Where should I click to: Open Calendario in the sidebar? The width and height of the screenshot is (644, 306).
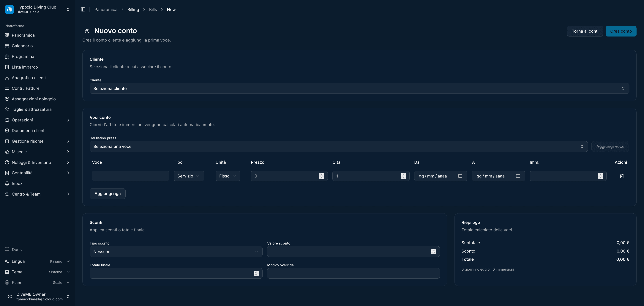tap(37, 46)
